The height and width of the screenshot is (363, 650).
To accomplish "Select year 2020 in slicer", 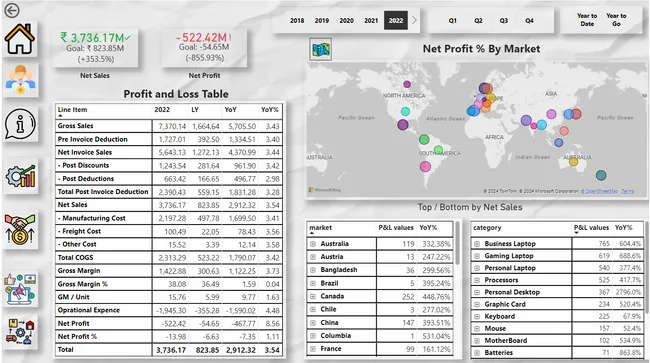I will (347, 20).
